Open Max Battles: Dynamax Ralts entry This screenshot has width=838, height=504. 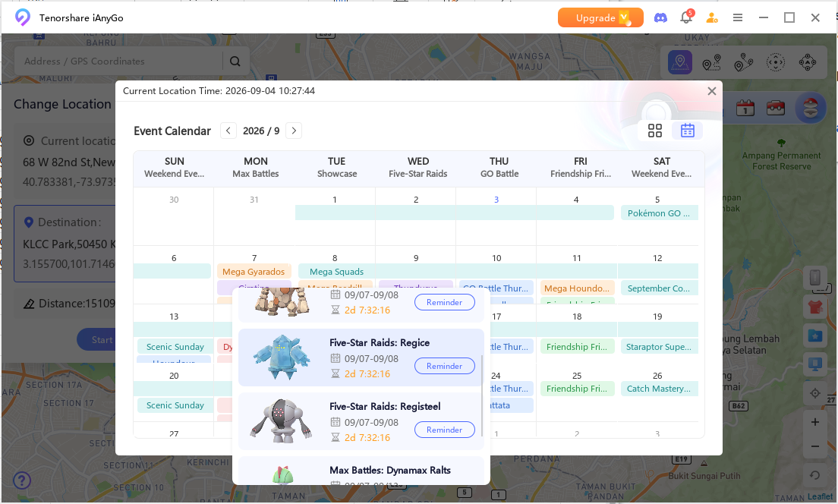(x=361, y=471)
